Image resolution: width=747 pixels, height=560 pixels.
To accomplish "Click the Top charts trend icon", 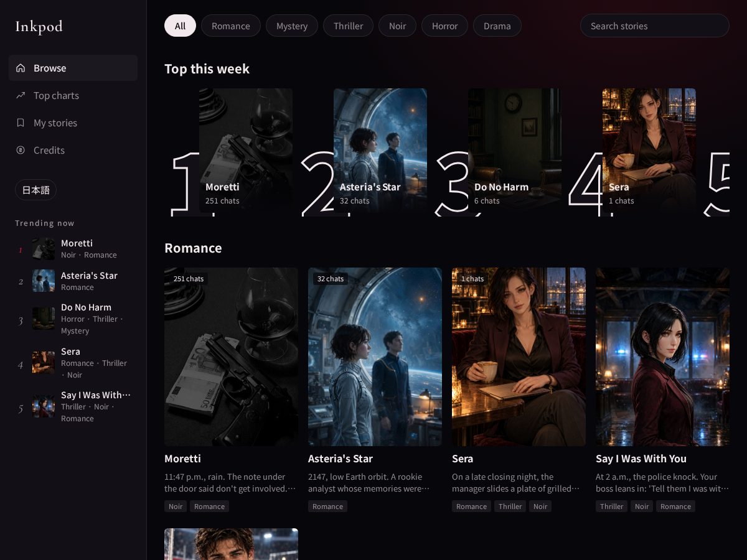I will [x=21, y=95].
